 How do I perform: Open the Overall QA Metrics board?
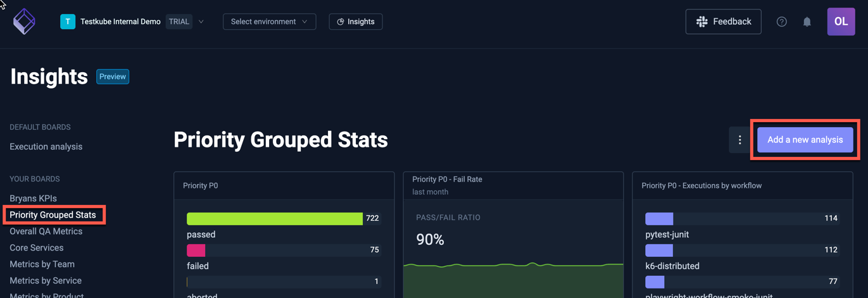tap(46, 232)
